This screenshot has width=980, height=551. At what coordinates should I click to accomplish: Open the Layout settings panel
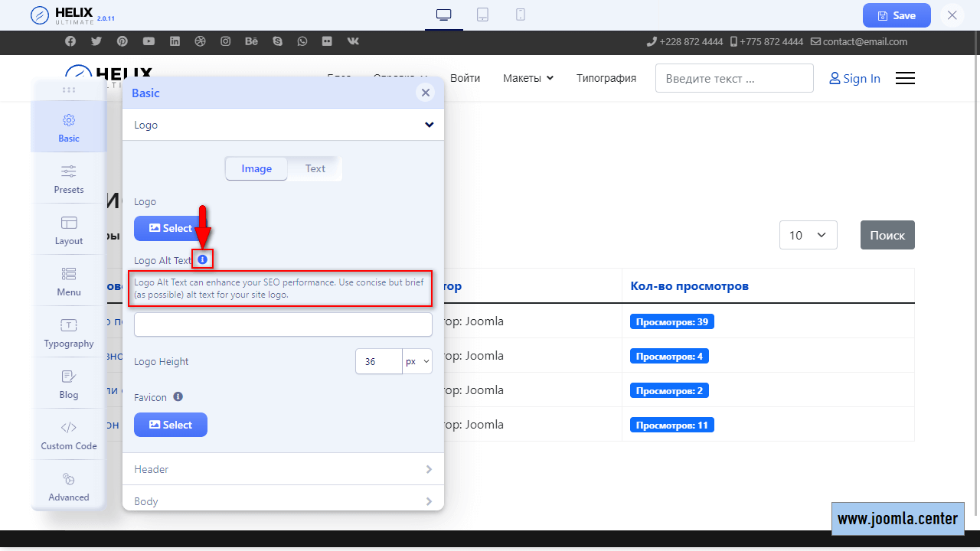click(x=69, y=230)
